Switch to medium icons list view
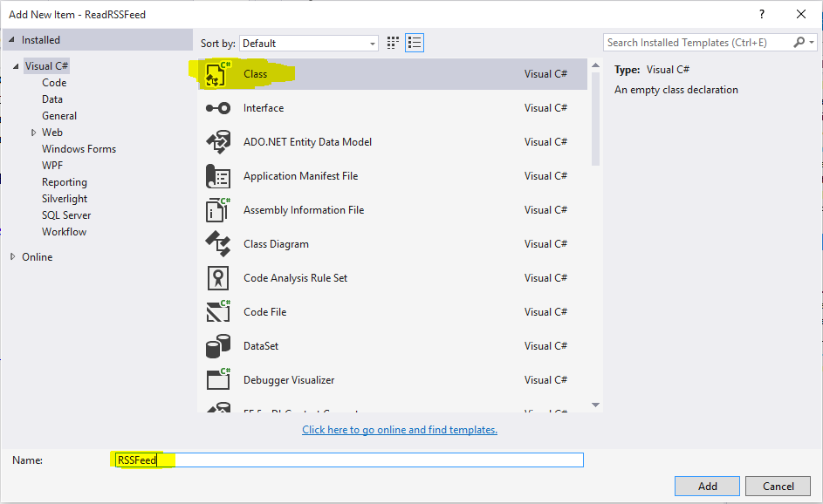823x504 pixels. [415, 43]
